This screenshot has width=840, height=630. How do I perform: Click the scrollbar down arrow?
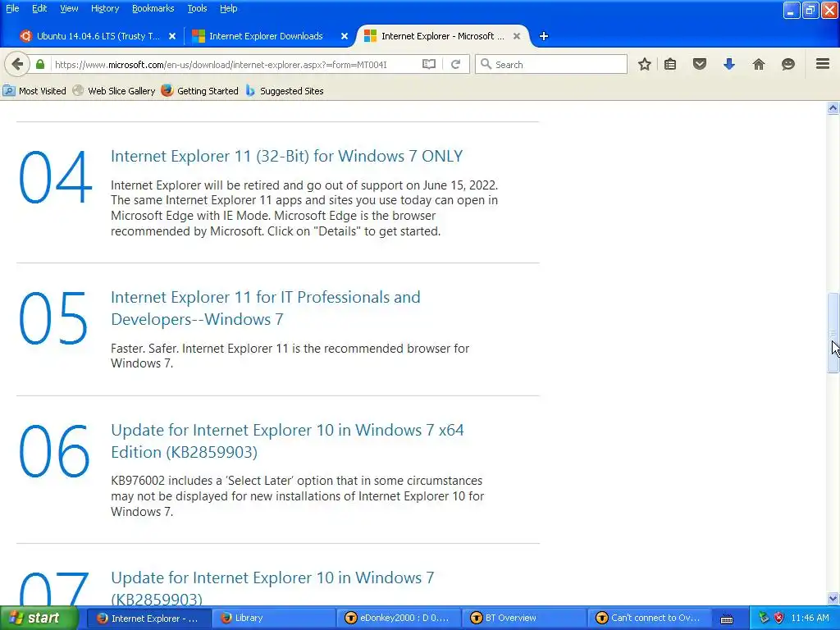coord(833,598)
